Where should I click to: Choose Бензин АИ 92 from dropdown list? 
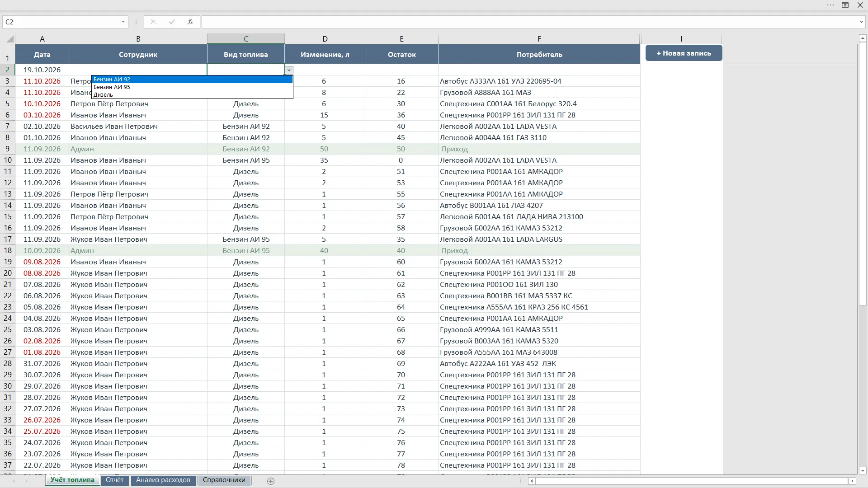tap(192, 80)
